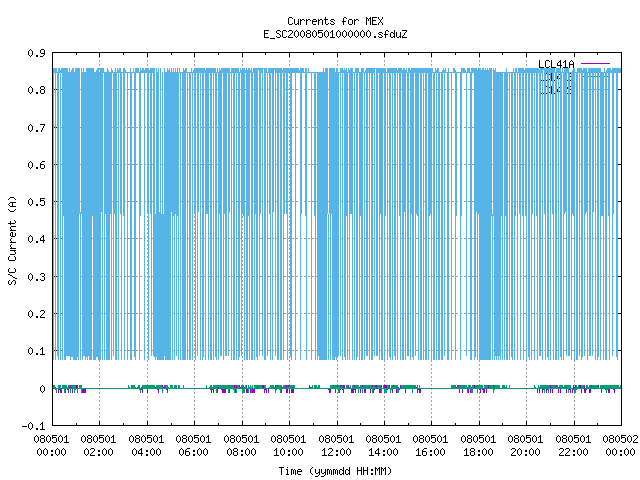
Task: Click the "080501 16:00" time tick label
Action: coord(431,446)
